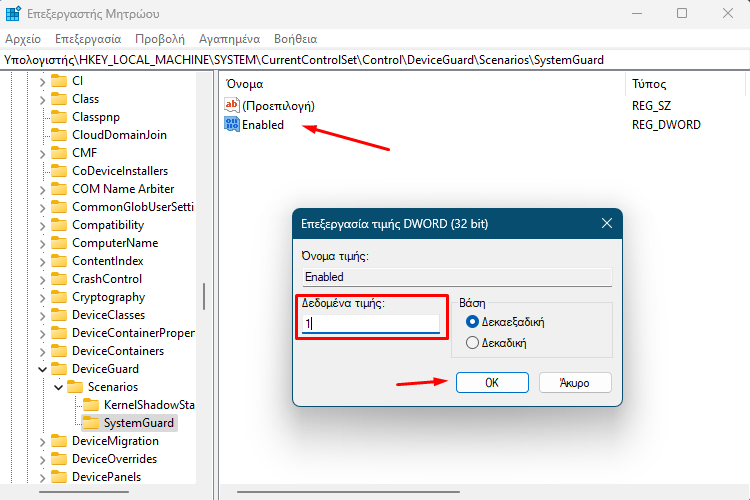This screenshot has height=500, width=750.
Task: Close the DWORD edit dialog
Action: click(607, 223)
